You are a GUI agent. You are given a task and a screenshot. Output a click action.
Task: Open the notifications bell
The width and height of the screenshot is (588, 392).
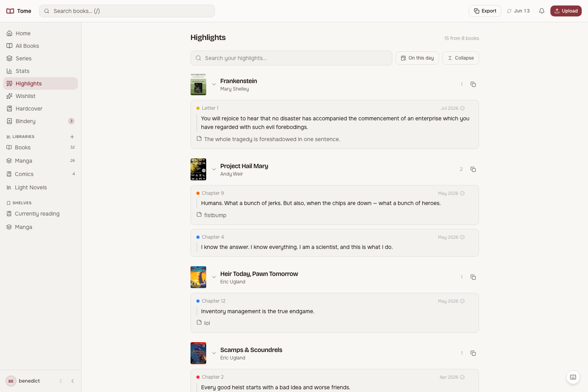542,11
